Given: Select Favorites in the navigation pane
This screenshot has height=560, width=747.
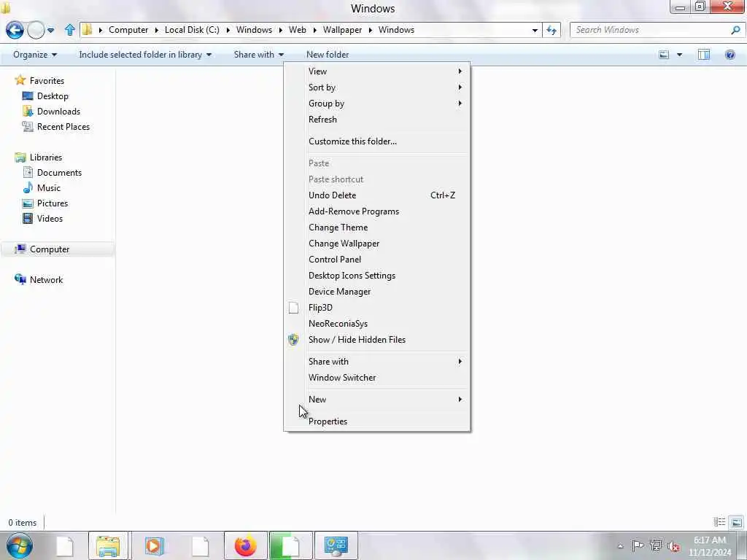Looking at the screenshot, I should point(47,81).
